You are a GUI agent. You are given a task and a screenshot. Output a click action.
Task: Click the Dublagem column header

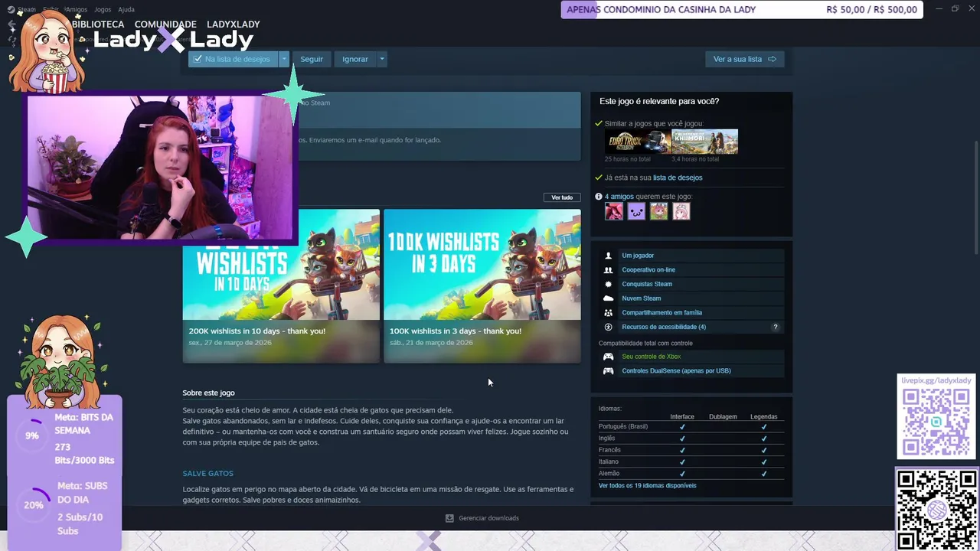point(723,417)
